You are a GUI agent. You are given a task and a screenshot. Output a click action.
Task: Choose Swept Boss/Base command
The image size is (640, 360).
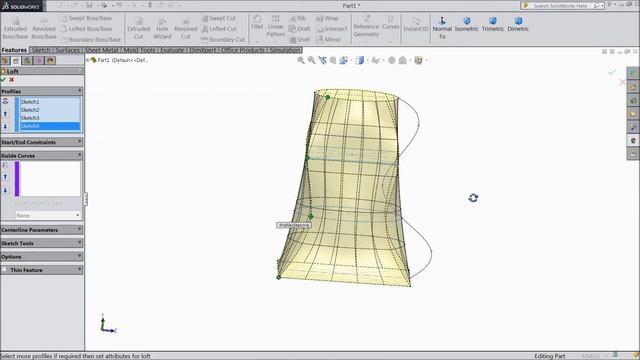[86, 18]
